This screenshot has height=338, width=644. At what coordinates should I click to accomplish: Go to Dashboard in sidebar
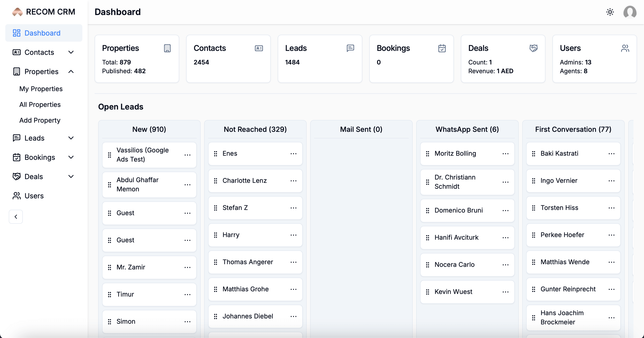[x=42, y=33]
